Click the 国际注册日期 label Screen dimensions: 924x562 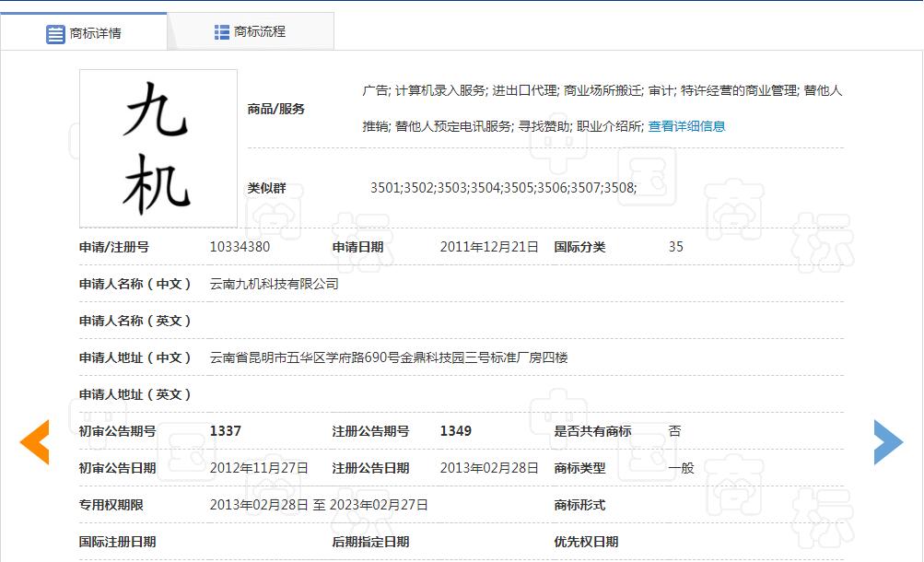117,542
